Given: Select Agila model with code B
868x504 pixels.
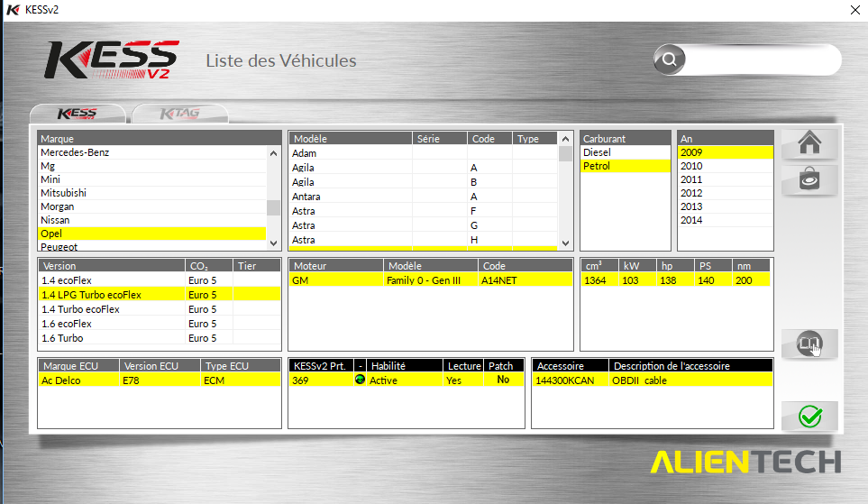Looking at the screenshot, I should coord(423,182).
